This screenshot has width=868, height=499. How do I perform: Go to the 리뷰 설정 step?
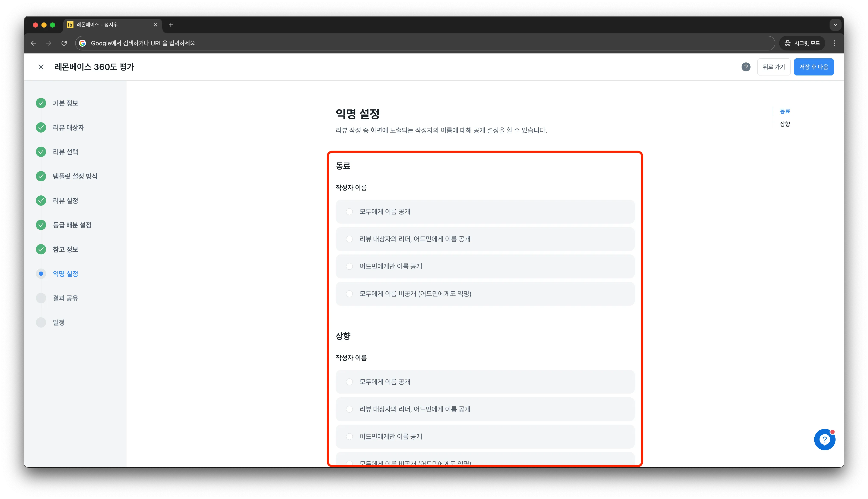click(65, 201)
